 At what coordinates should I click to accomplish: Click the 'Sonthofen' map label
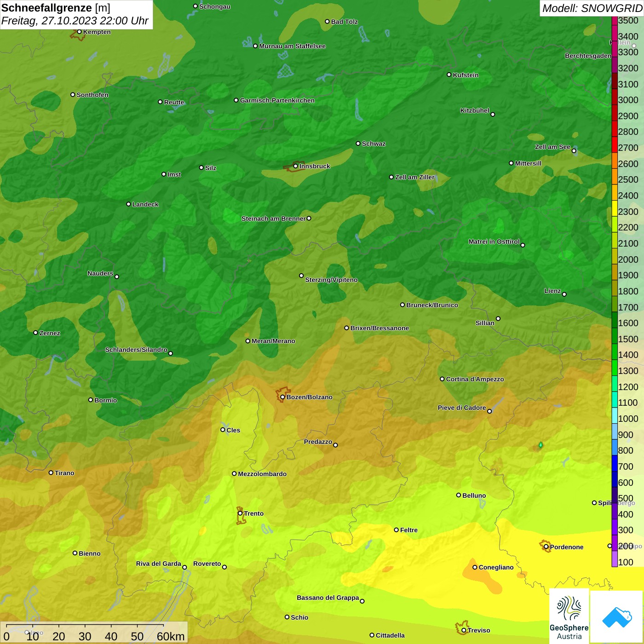pyautogui.click(x=92, y=95)
